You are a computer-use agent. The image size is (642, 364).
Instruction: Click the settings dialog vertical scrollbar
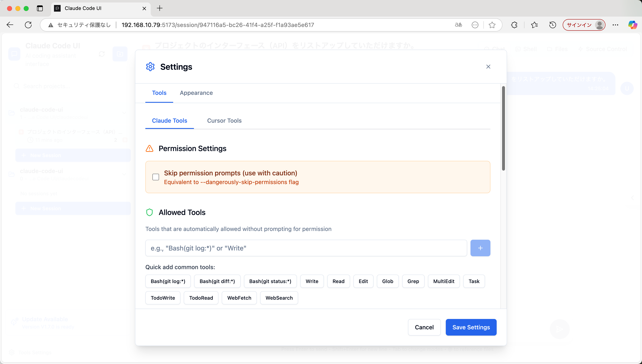coord(503,128)
